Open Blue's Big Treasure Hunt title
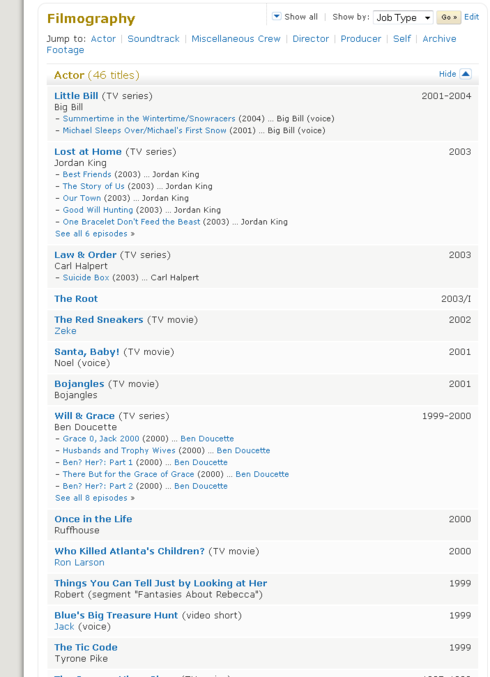This screenshot has width=490, height=677. coord(116,615)
